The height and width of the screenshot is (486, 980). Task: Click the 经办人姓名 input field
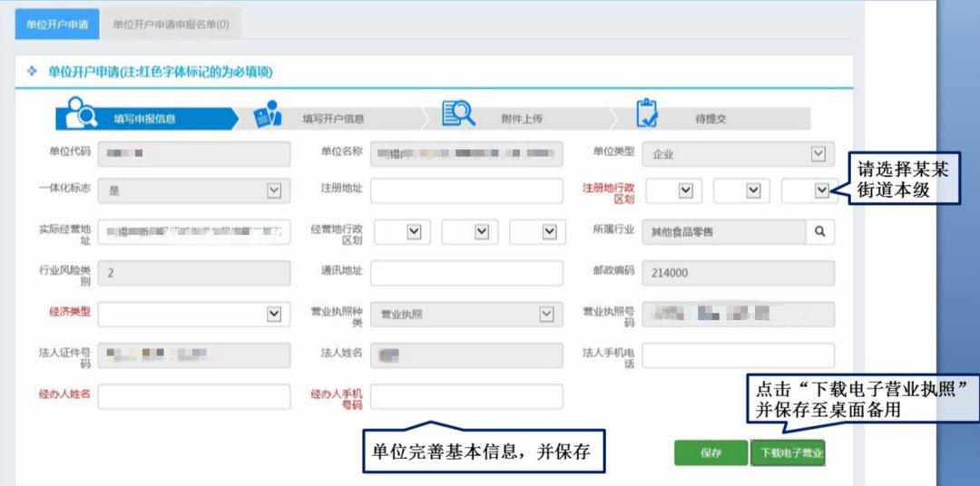click(x=194, y=396)
